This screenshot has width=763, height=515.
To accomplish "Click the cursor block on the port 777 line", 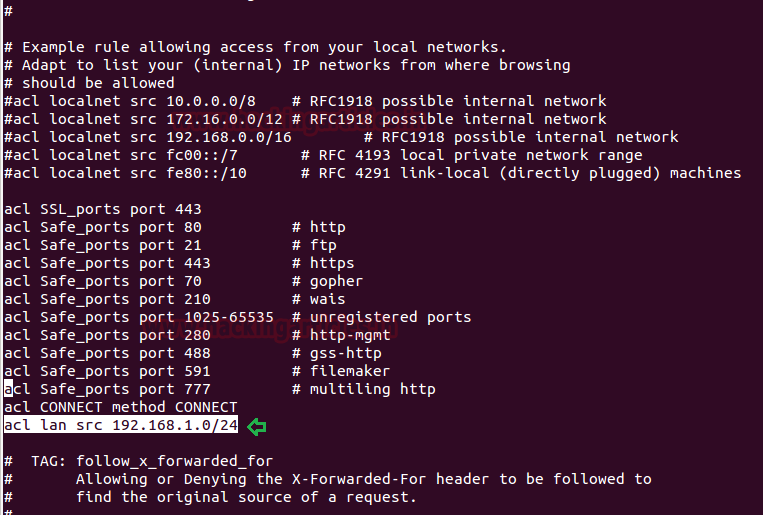I will point(9,389).
